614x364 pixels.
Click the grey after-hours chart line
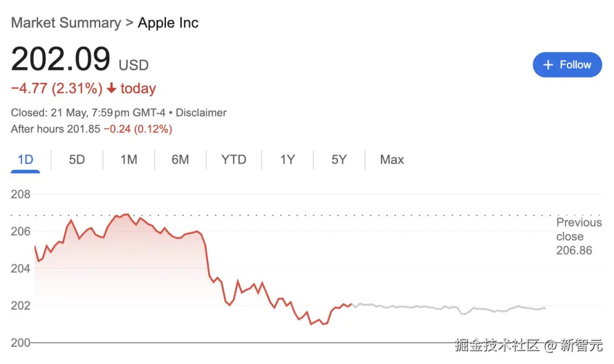455,308
